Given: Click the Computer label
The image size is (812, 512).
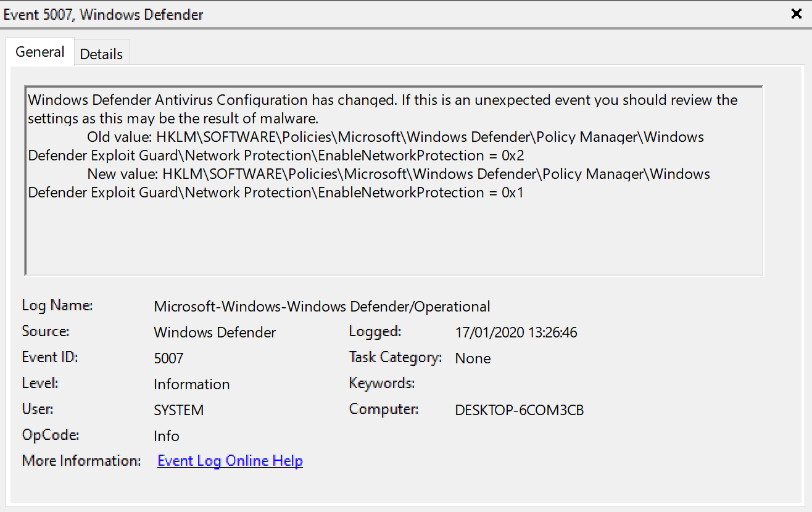Looking at the screenshot, I should (383, 409).
